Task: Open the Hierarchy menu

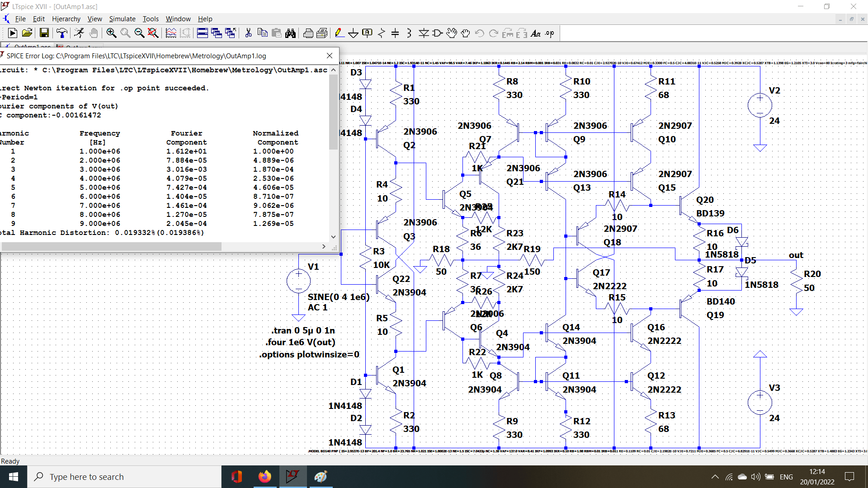Action: tap(66, 19)
